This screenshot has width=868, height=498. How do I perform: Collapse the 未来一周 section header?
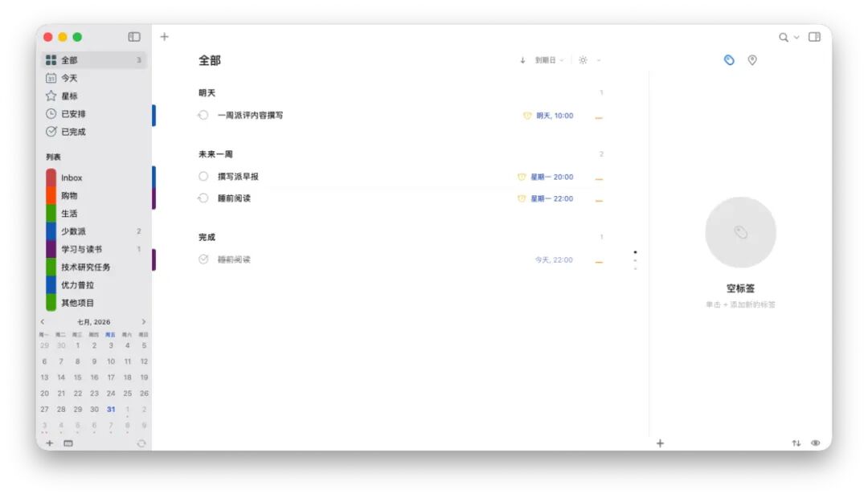coord(215,154)
